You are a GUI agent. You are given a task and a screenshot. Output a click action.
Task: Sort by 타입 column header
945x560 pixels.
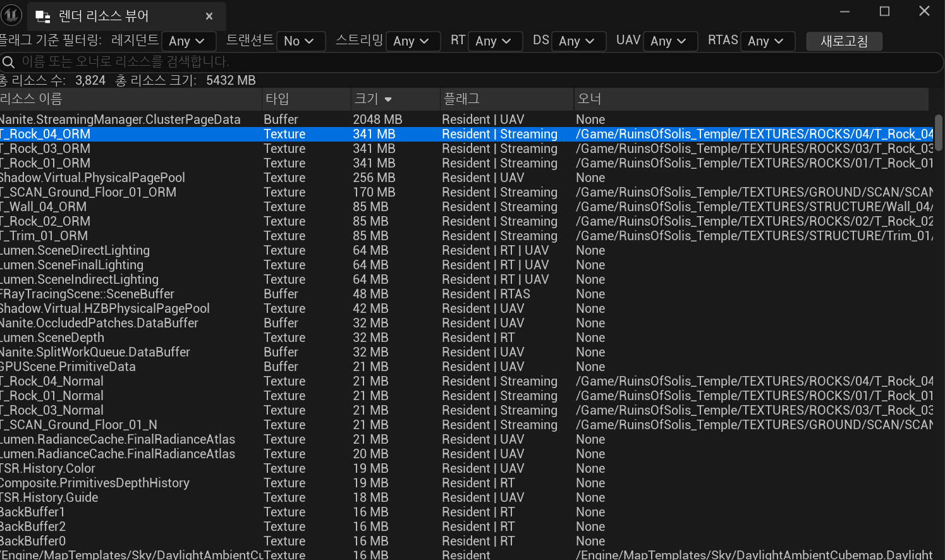(307, 99)
